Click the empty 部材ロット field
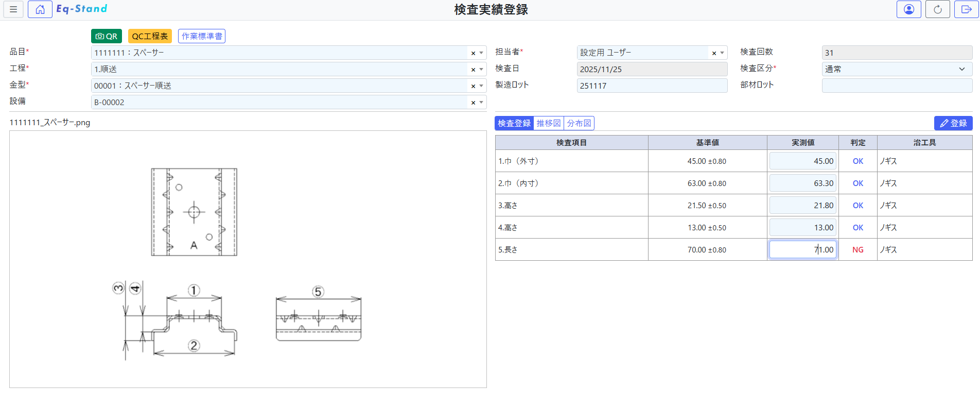The image size is (980, 404). [897, 86]
